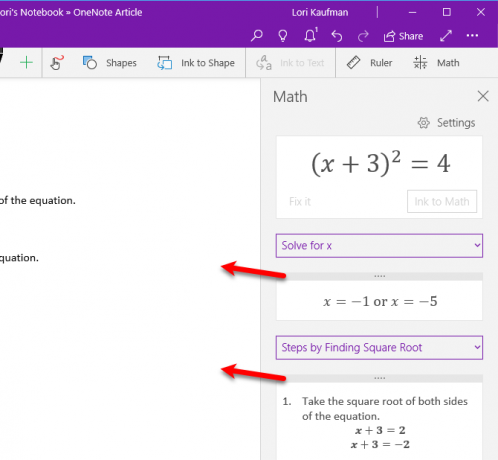
Task: Close the Math pane
Action: tap(483, 96)
